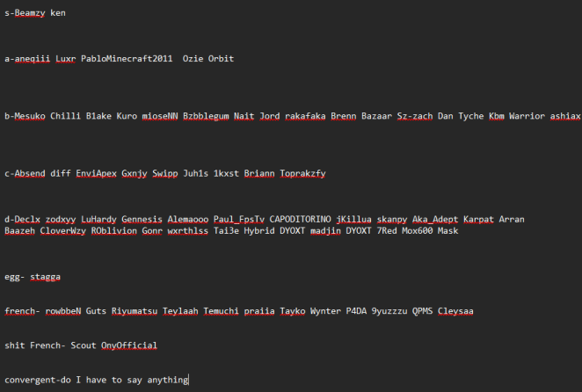Viewport: 582px width, 392px height.
Task: Click the name 'Gennesis'
Action: click(x=142, y=220)
